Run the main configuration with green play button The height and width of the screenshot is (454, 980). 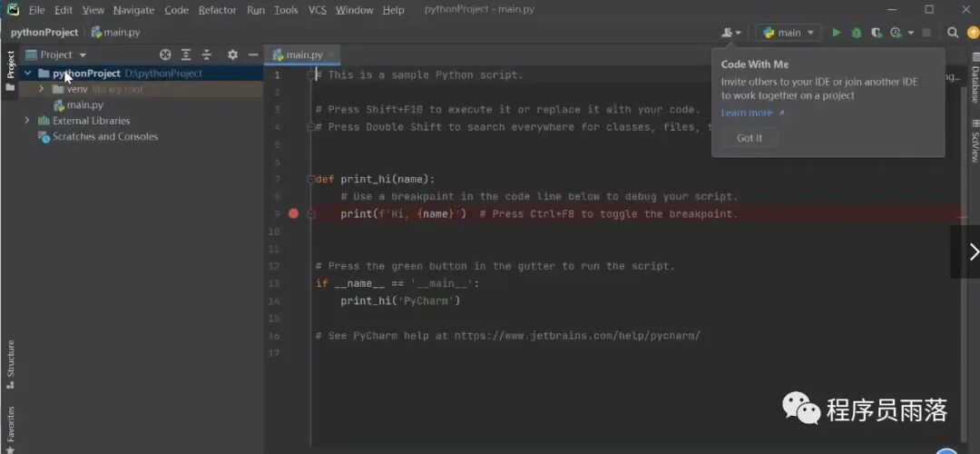(837, 33)
